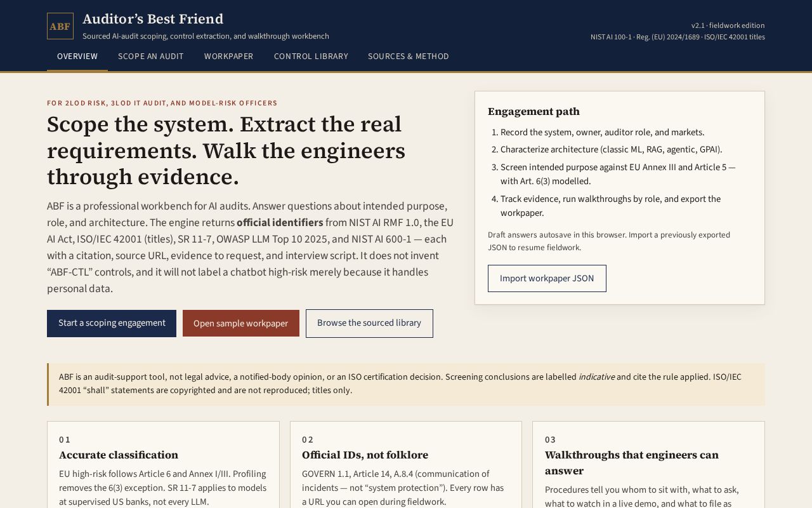The image size is (812, 508).
Task: Browse the sourced library
Action: point(369,323)
